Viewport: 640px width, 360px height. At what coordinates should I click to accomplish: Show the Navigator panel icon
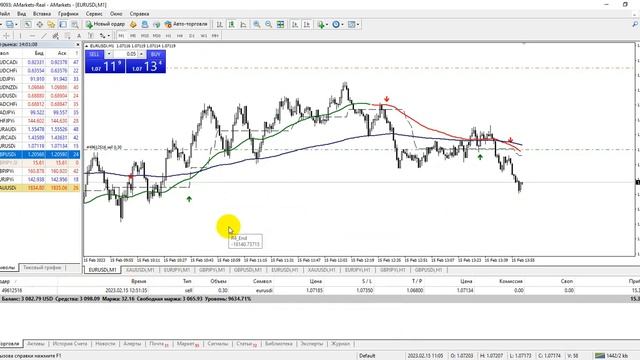[51, 24]
